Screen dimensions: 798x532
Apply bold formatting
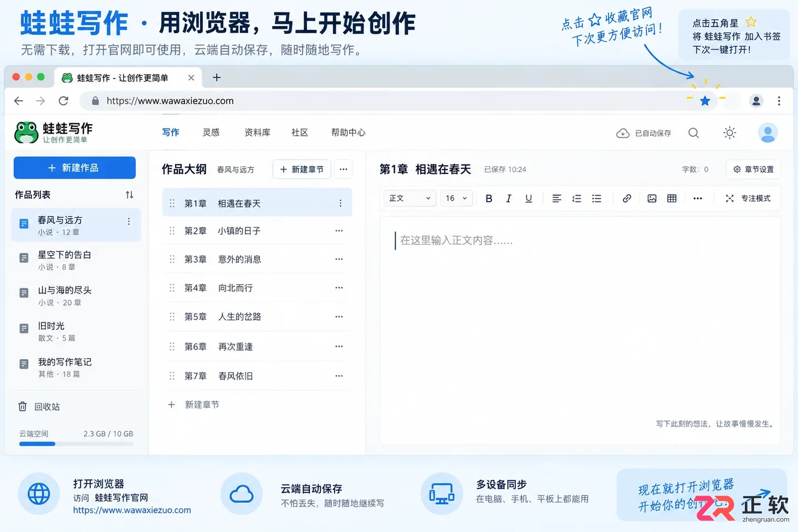[x=489, y=198]
